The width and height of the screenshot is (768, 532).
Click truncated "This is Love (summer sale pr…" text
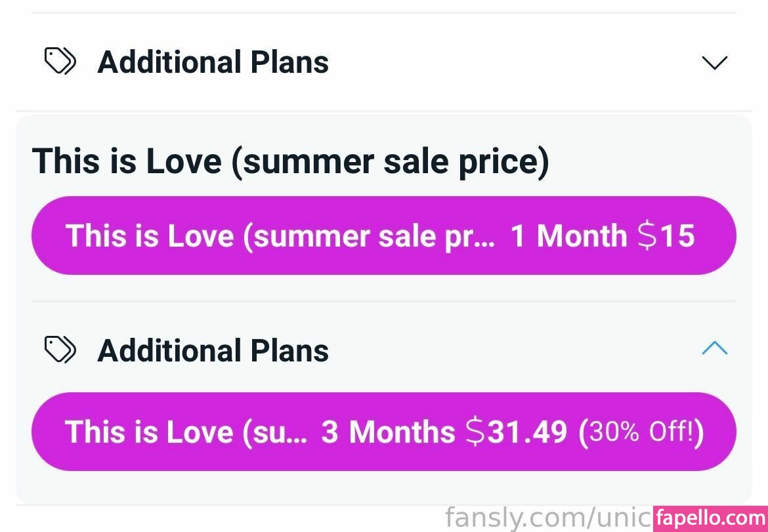coord(280,235)
